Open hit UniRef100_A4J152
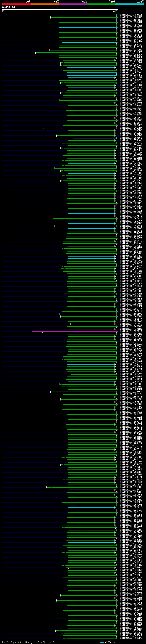The image size is (146, 644). pos(131,593)
